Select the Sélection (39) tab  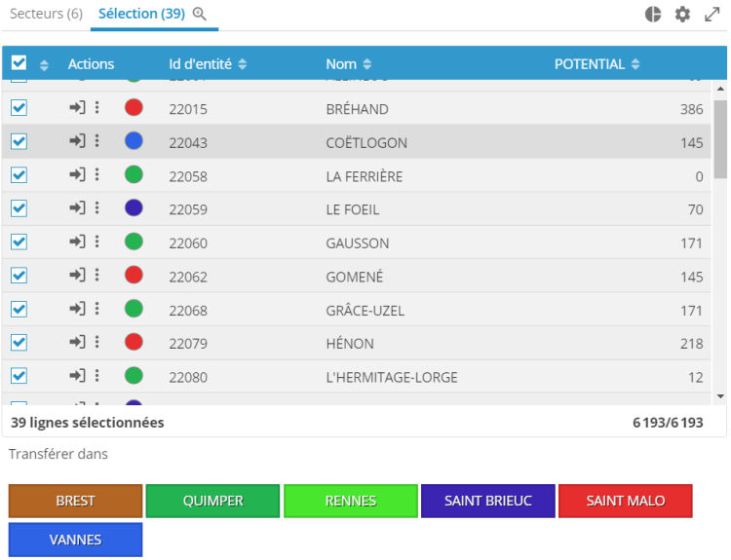pos(141,14)
